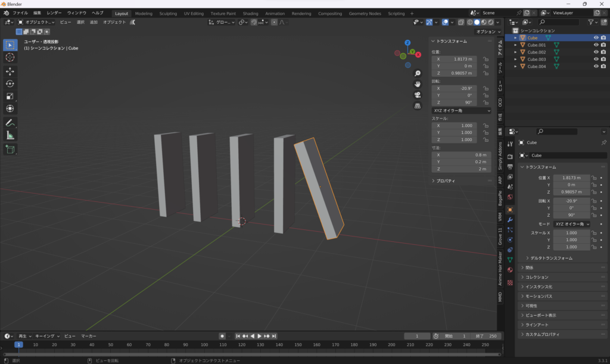Viewport: 610px width, 364px height.
Task: Choose the Add Cube tool
Action: click(10, 149)
